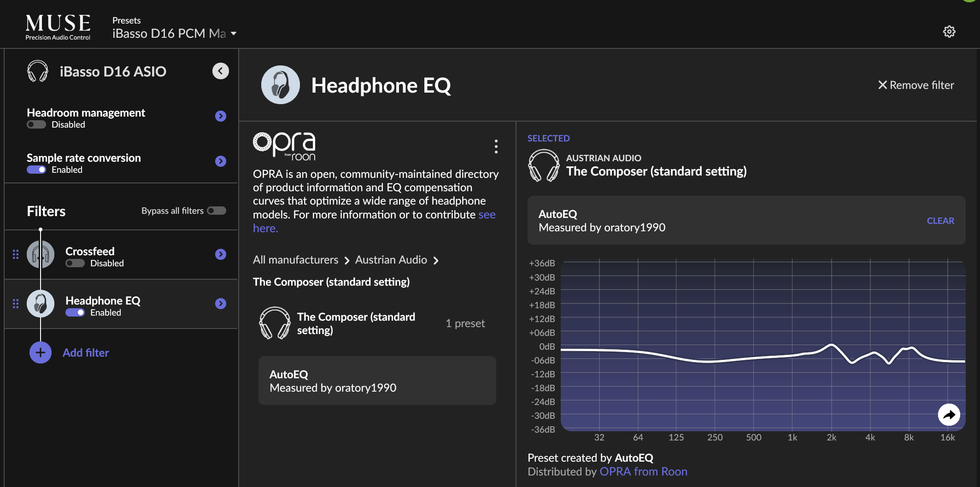Open the OPRA from Roon link
This screenshot has height=487, width=980.
[x=643, y=471]
